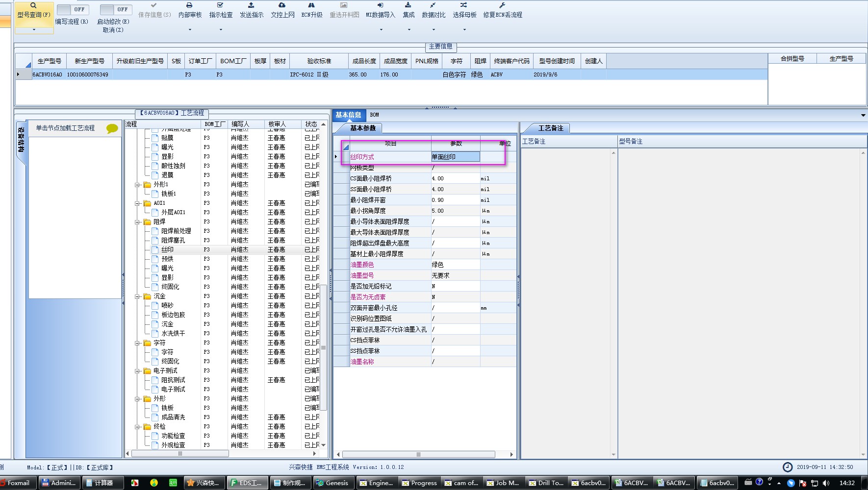This screenshot has width=868, height=490.
Task: Collapse the 外形1 tree node
Action: click(138, 185)
